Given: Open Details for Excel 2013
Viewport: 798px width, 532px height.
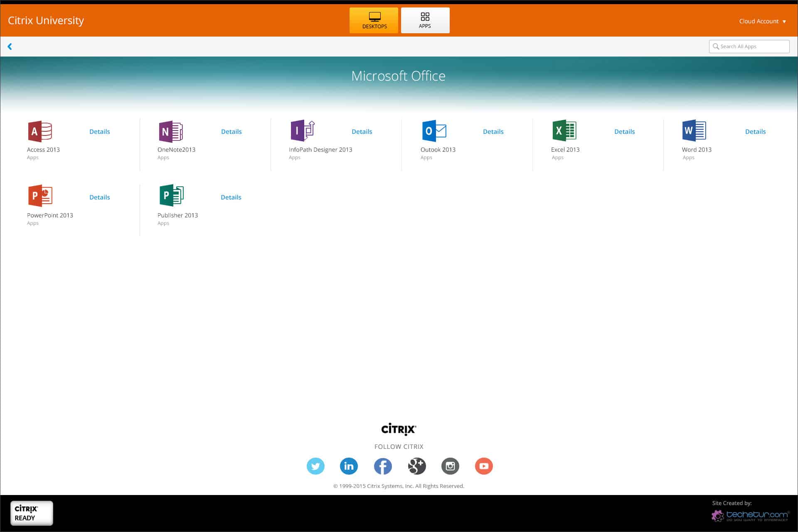Looking at the screenshot, I should coord(625,131).
